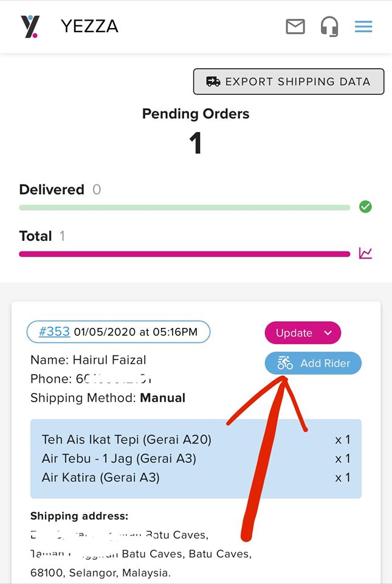This screenshot has height=584, width=392.
Task: Click Export Shipping Data button
Action: coord(289,82)
